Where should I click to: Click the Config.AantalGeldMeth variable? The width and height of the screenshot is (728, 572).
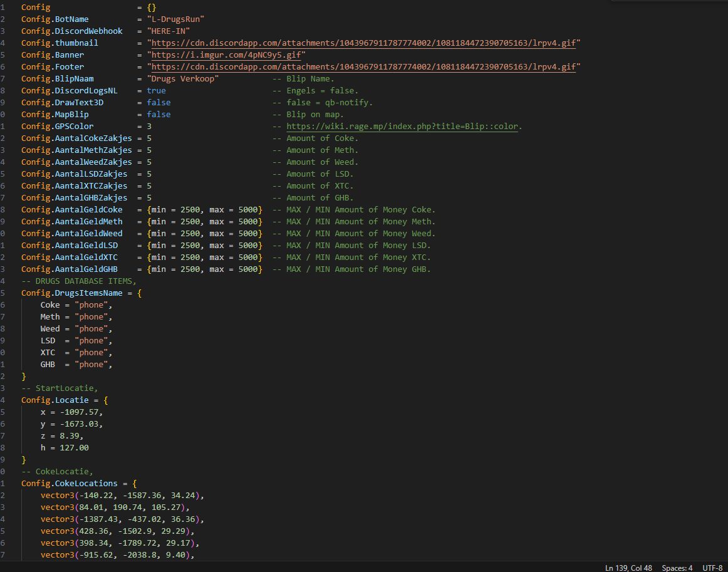[x=72, y=222]
